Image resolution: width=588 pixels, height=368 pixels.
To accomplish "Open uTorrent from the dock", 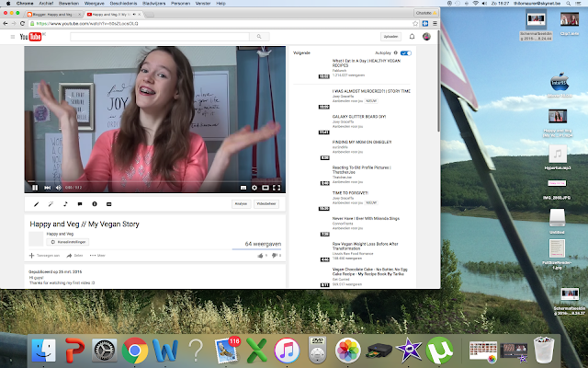I will point(439,351).
